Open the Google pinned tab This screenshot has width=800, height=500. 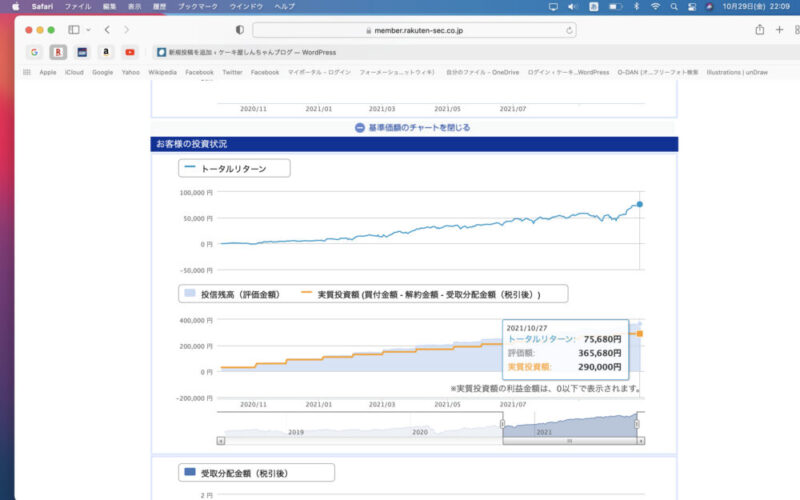pyautogui.click(x=34, y=52)
